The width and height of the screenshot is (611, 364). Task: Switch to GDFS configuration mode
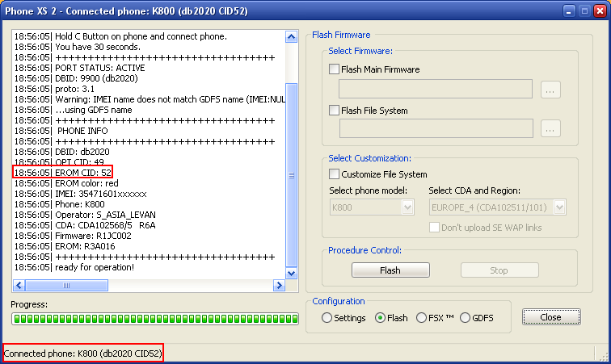coord(465,318)
